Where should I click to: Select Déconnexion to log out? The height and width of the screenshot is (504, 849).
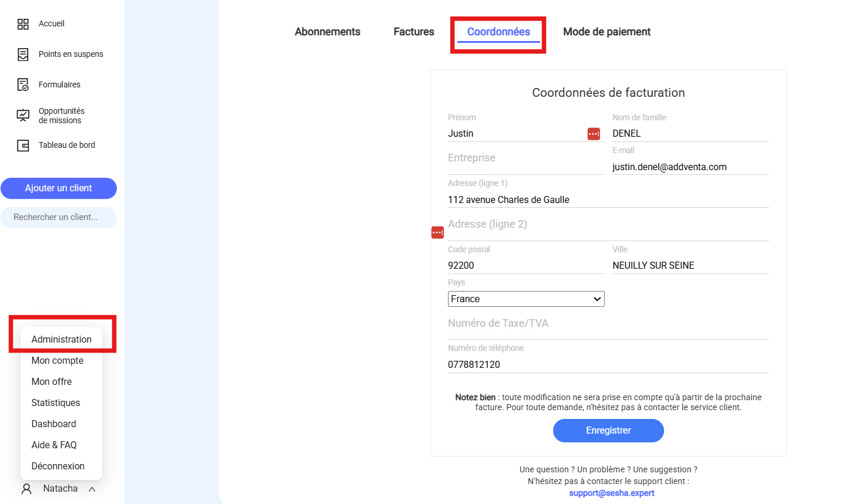[x=58, y=466]
